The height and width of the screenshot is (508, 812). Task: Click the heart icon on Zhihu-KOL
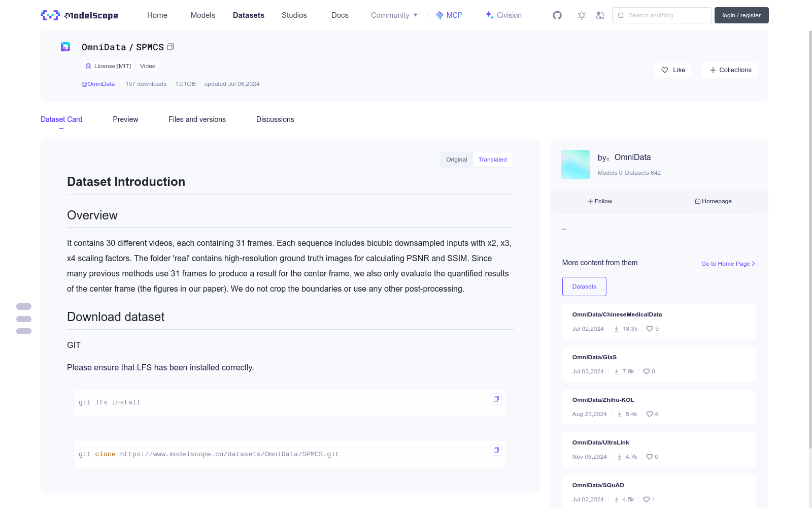pos(650,414)
